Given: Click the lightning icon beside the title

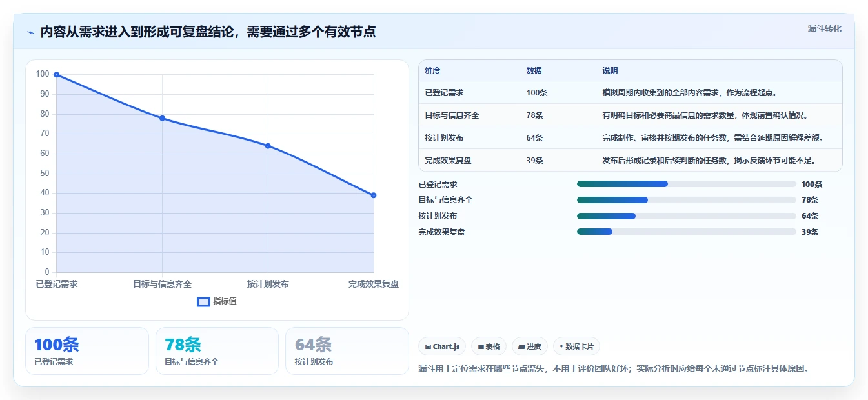Looking at the screenshot, I should [x=30, y=32].
